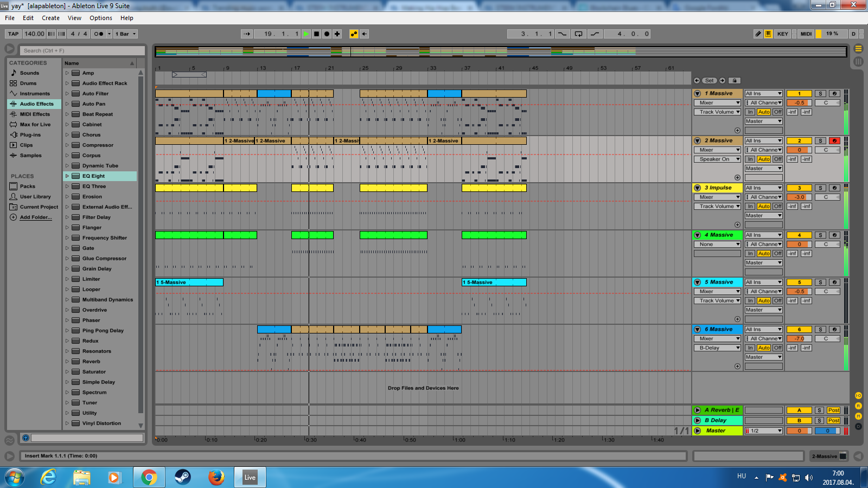Solo the A Reverb return track
This screenshot has width=868, height=488.
tap(820, 410)
